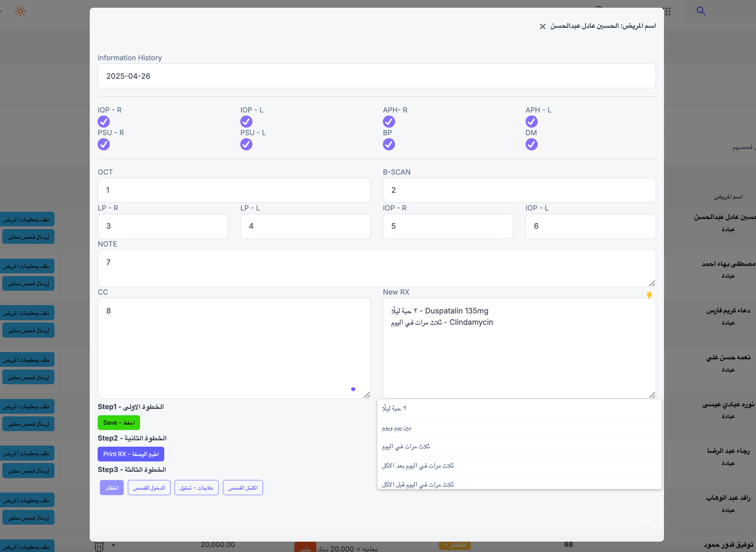Open the Information History date dropdown
The image size is (756, 552).
pyautogui.click(x=377, y=76)
